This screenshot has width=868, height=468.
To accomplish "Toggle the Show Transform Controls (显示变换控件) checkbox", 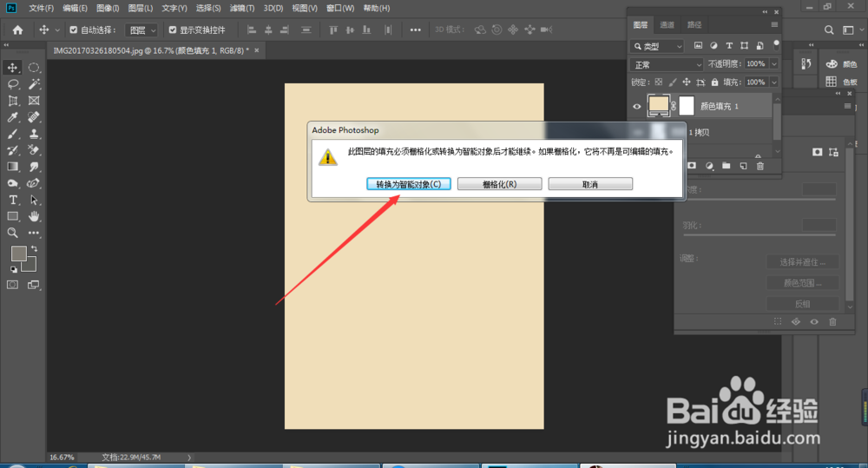I will coord(173,30).
